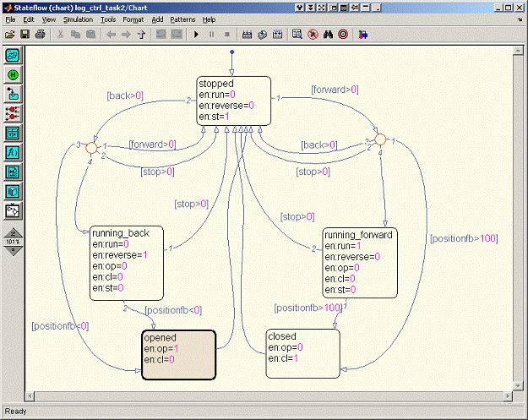Pick the History Junction tool
This screenshot has height=420, width=528.
pos(13,74)
